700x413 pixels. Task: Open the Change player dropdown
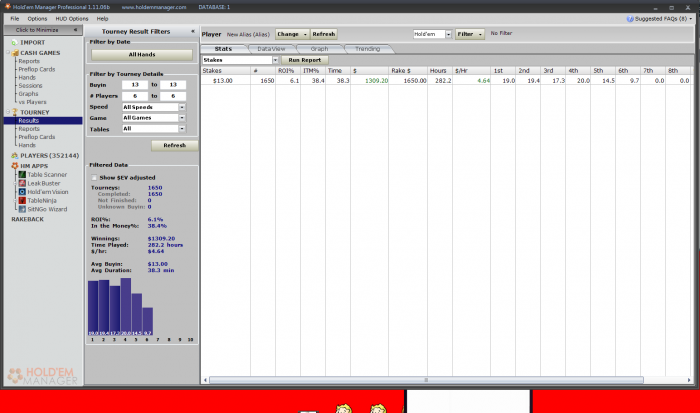click(292, 34)
